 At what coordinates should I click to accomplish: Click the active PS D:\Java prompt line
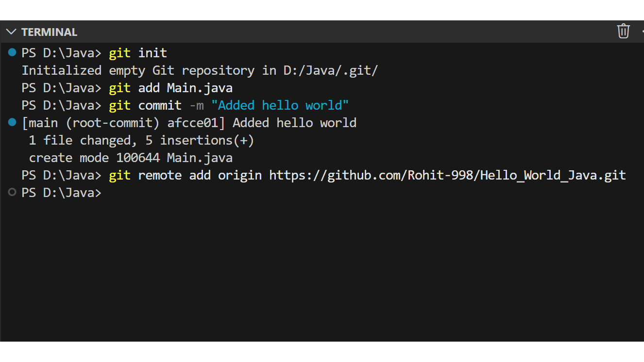pyautogui.click(x=61, y=192)
